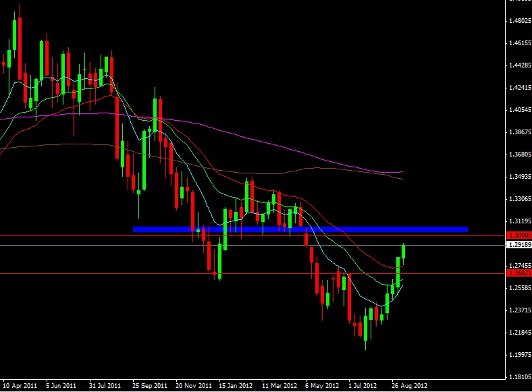
Task: Click the 6 May 2012 date label
Action: pyautogui.click(x=322, y=385)
